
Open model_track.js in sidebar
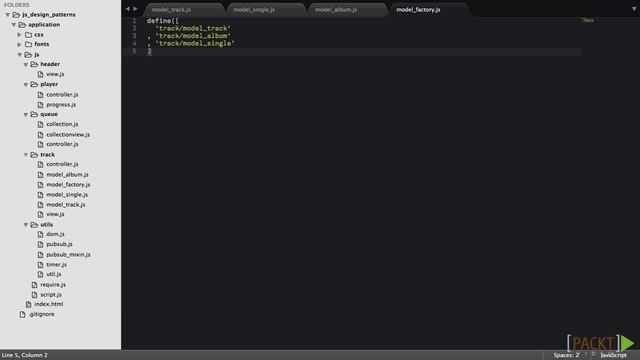click(66, 204)
